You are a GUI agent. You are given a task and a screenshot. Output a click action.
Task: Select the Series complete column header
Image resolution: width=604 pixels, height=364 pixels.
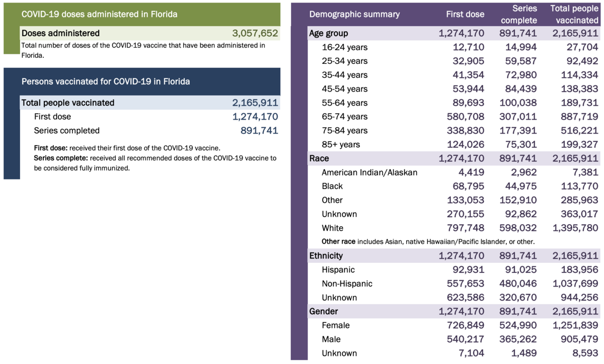519,14
